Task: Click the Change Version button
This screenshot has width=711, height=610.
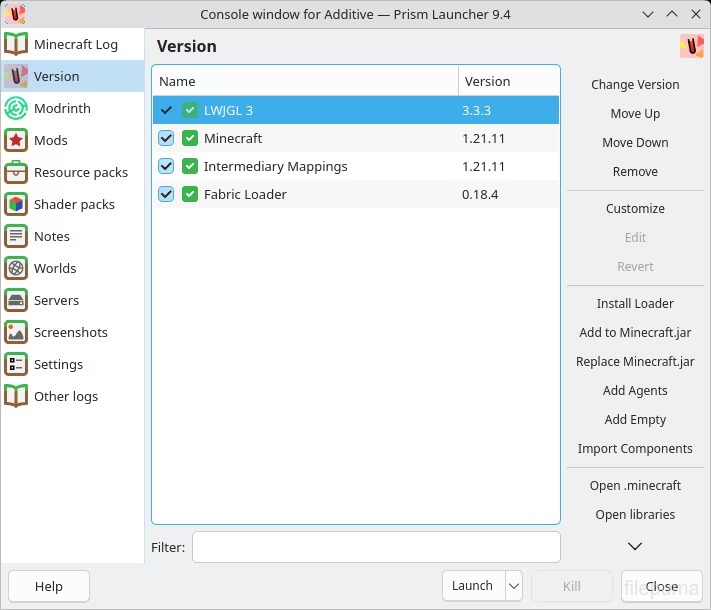Action: tap(635, 85)
